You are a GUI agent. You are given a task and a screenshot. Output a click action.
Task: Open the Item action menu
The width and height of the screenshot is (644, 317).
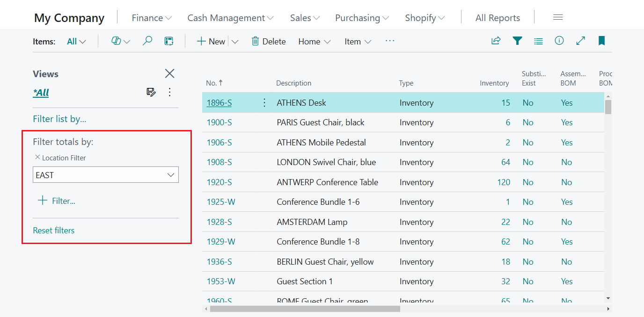tap(357, 41)
